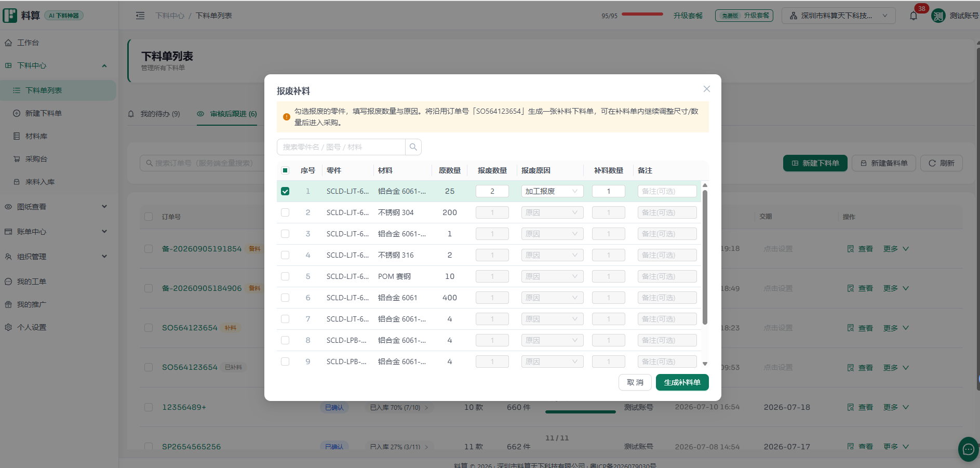Click the 新建备料单 button
980x468 pixels.
click(x=884, y=163)
